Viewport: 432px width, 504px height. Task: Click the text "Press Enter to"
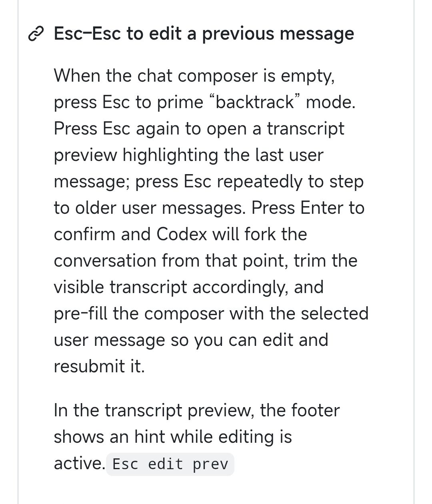(308, 208)
